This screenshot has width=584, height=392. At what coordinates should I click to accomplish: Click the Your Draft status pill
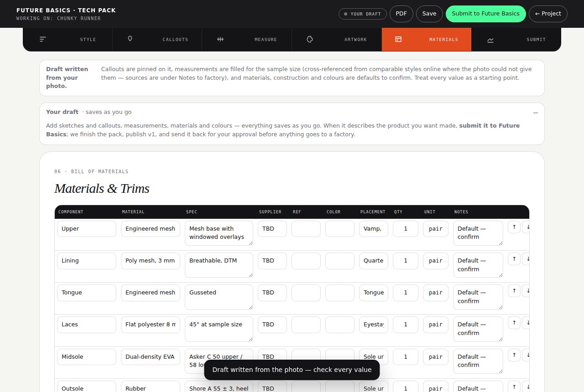[x=363, y=14]
